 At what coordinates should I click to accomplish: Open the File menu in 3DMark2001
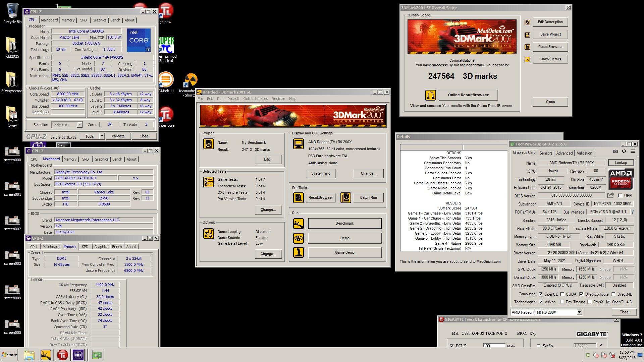(200, 99)
